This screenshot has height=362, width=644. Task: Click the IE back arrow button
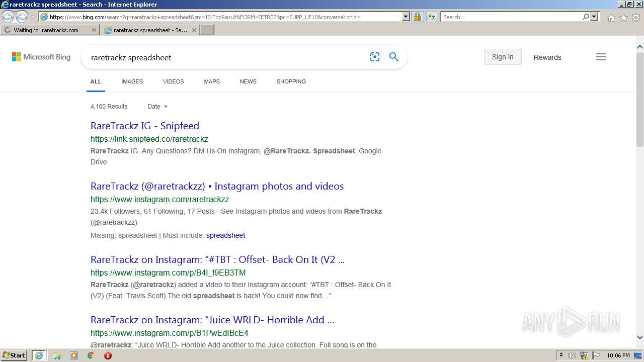coord(8,17)
